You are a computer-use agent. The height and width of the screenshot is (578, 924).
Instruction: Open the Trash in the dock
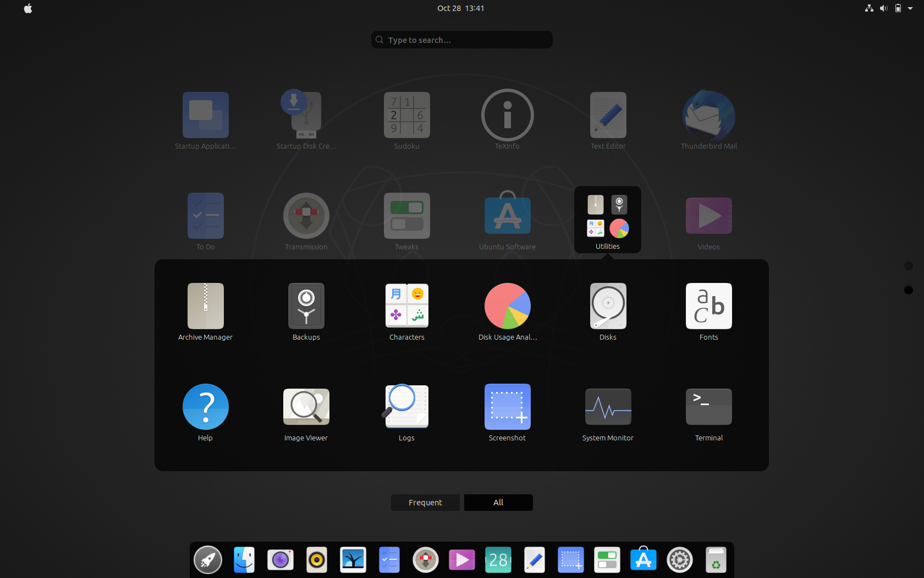pos(716,560)
